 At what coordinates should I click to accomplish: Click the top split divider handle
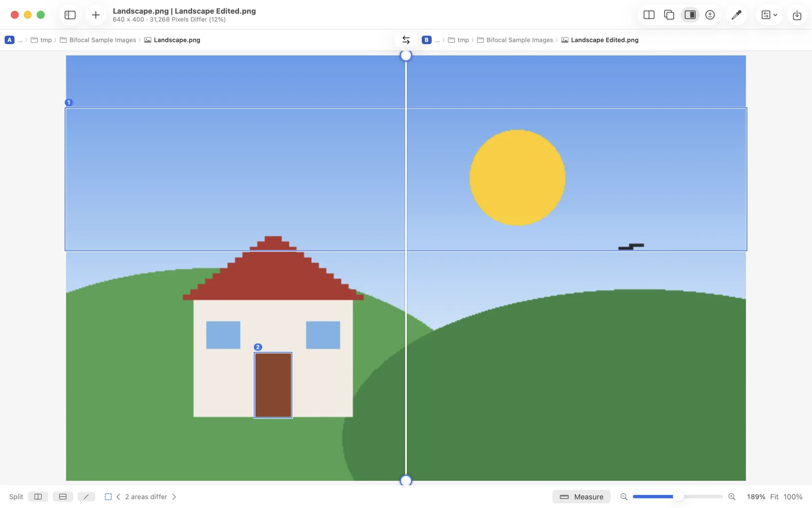coord(406,55)
